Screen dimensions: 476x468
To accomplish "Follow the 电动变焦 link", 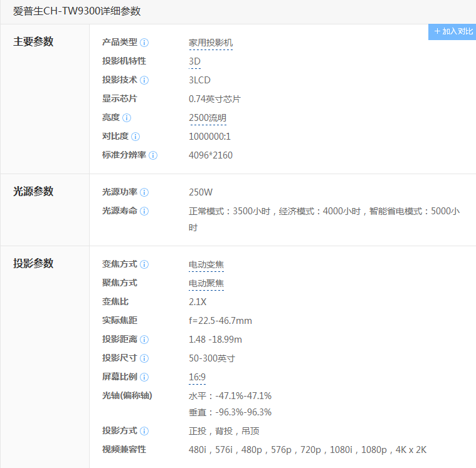I will tap(206, 265).
